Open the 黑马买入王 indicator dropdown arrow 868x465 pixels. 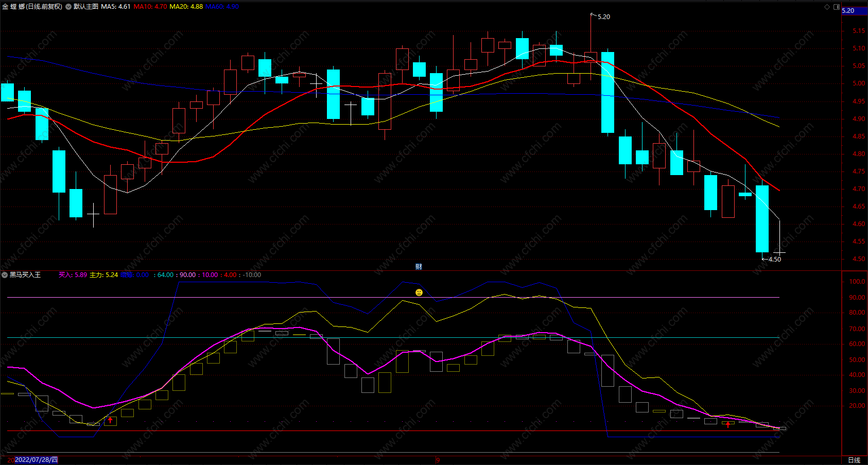click(5, 275)
